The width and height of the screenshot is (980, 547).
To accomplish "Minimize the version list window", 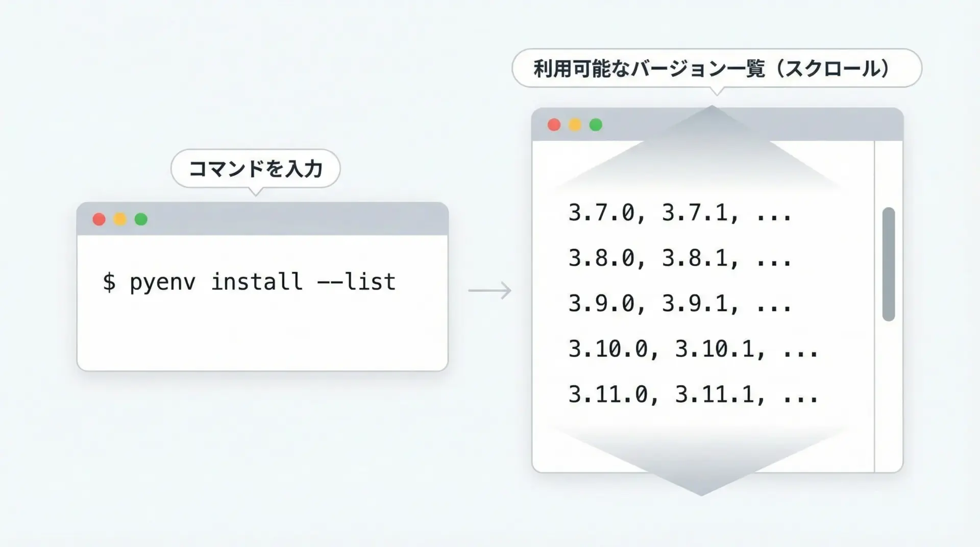I will [575, 125].
